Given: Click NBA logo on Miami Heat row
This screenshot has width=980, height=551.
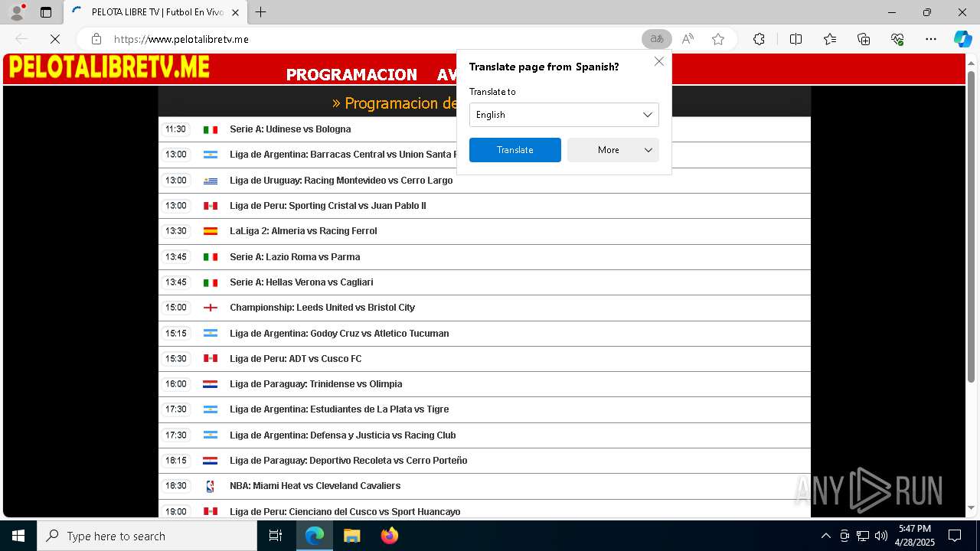Looking at the screenshot, I should click(x=211, y=486).
